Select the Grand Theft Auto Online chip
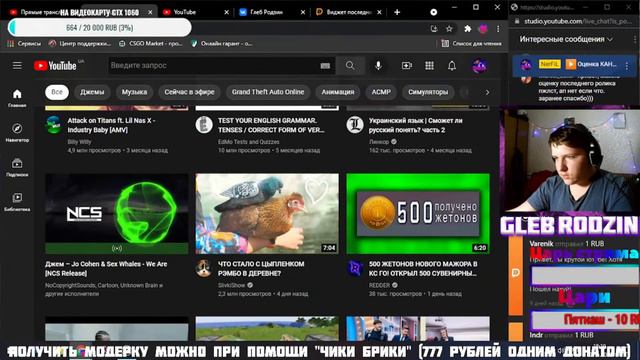This screenshot has width=640, height=360. coord(268,92)
